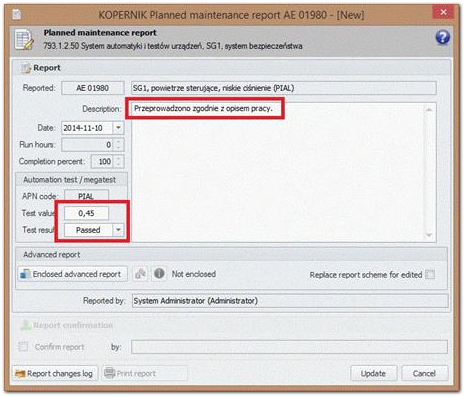This screenshot has width=465, height=397.
Task: Open the Date dropdown calendar arrow
Action: click(118, 128)
